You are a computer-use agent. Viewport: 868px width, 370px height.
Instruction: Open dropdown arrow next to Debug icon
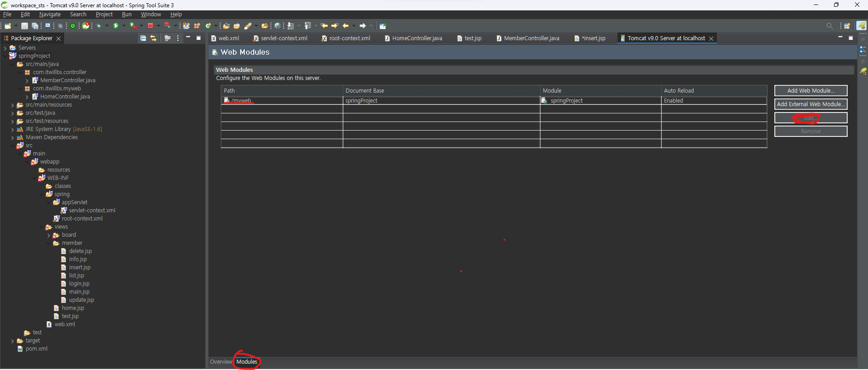click(x=107, y=26)
